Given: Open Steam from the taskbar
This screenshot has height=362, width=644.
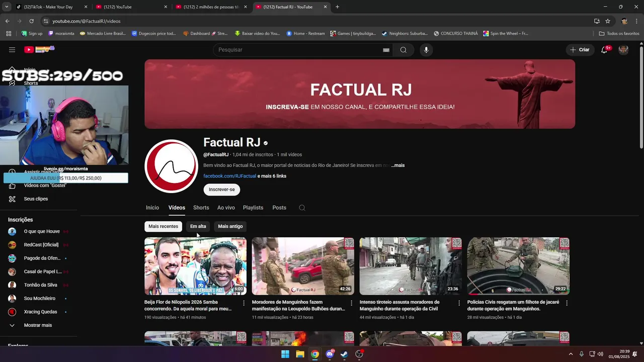Looking at the screenshot, I should coord(344,354).
